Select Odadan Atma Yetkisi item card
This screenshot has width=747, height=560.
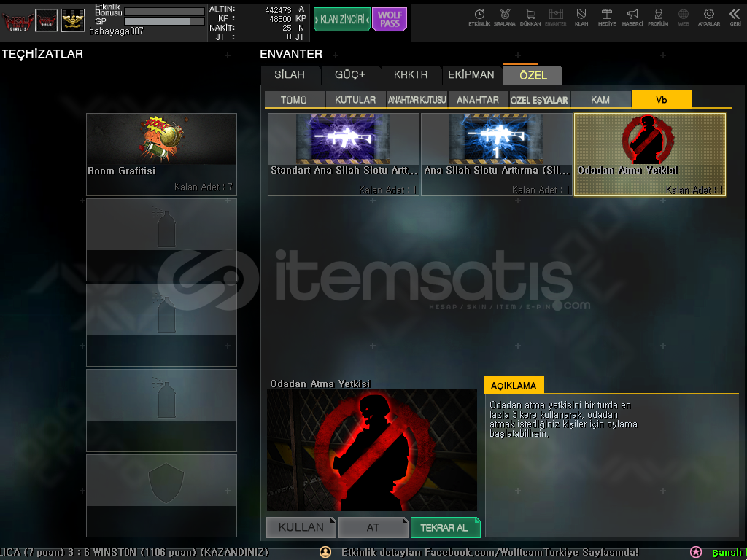(650, 155)
